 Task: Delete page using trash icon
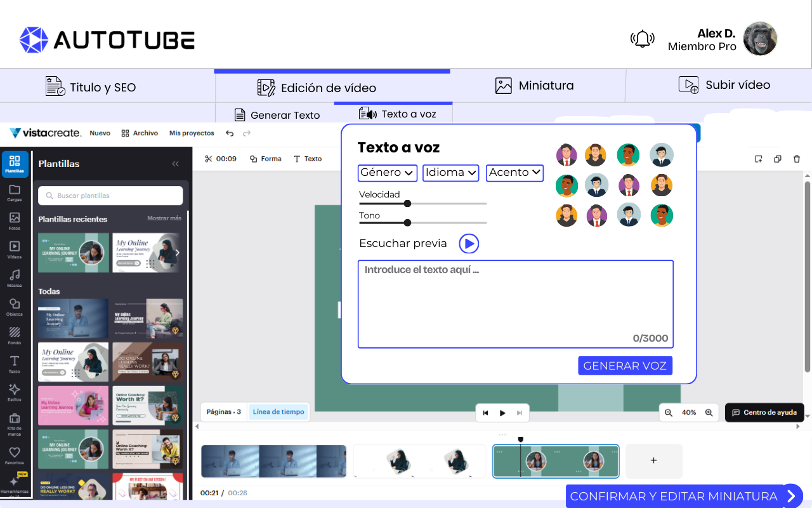(797, 159)
